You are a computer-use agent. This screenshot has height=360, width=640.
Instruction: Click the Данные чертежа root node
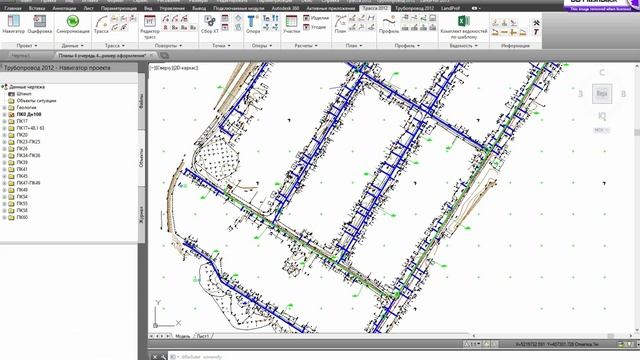click(27, 87)
